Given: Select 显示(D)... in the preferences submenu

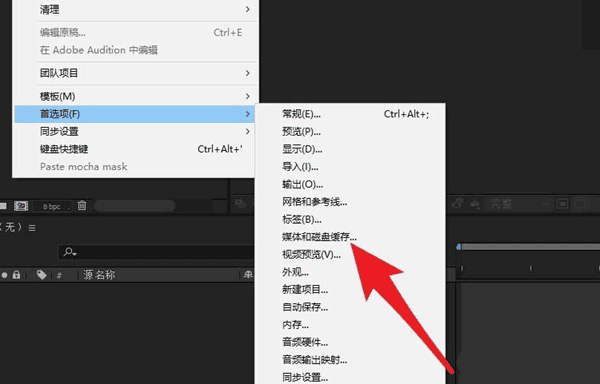Looking at the screenshot, I should tap(350, 149).
